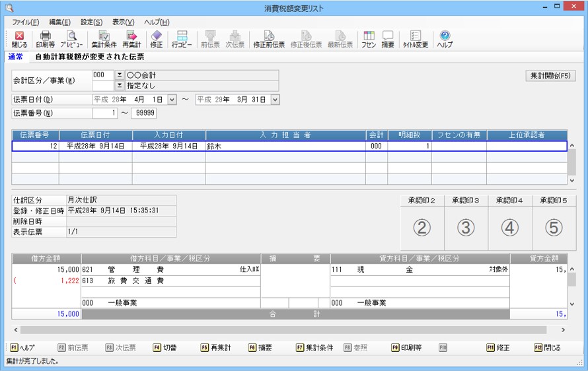Open the start date calendar dropdown
The height and width of the screenshot is (371, 588).
point(172,100)
